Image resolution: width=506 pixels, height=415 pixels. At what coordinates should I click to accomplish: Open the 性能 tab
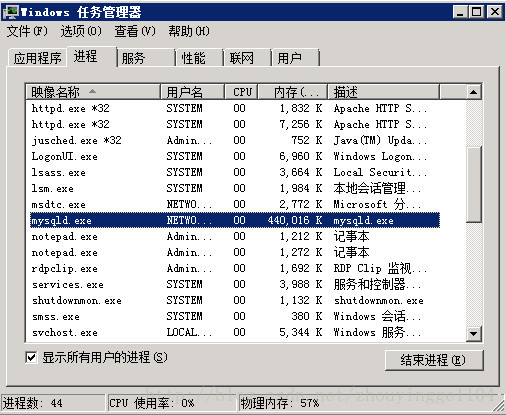coord(199,58)
